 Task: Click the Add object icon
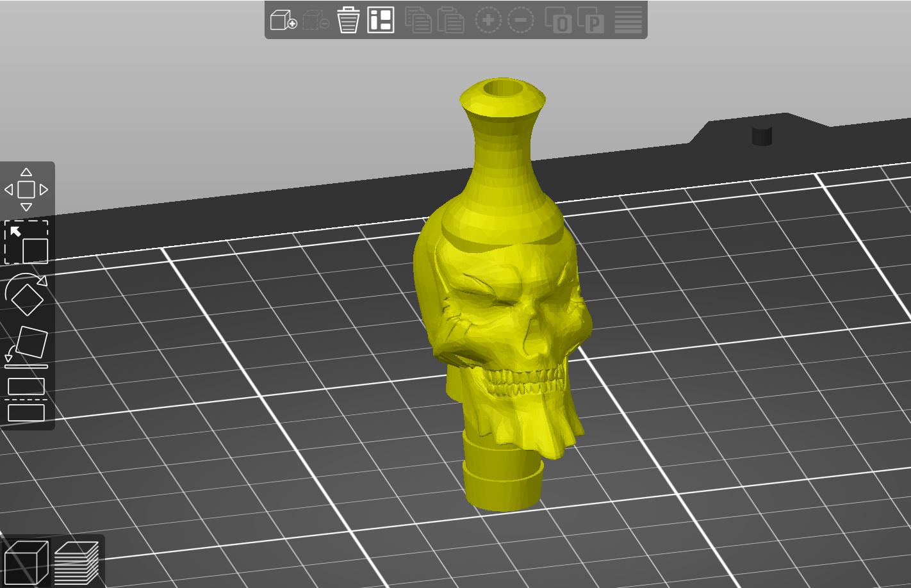point(283,20)
